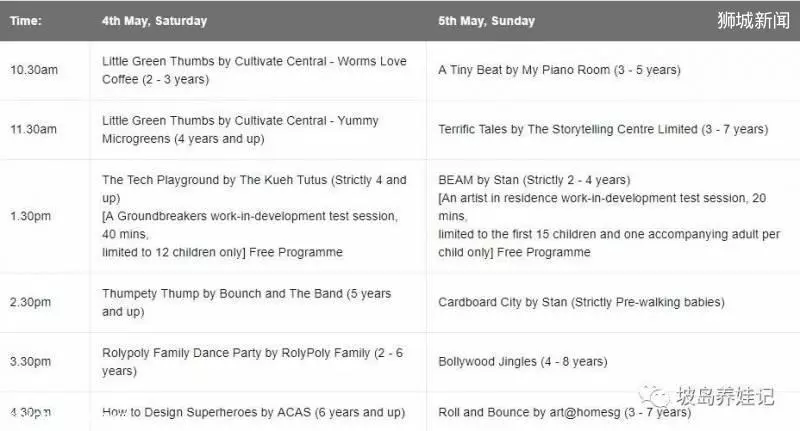The height and width of the screenshot is (431, 800).
Task: Open Thumpety Thump by Bounch and The Band
Action: 246,302
